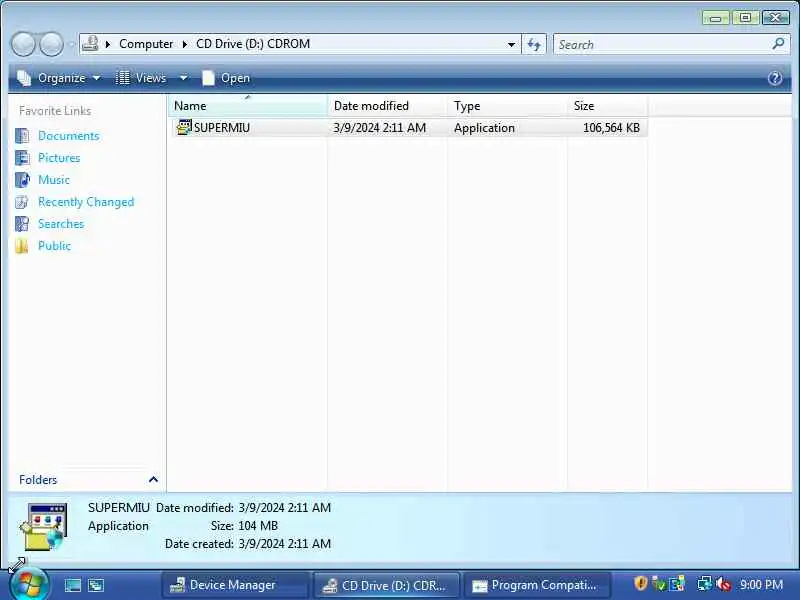This screenshot has width=800, height=600.
Task: Click the network tray icon
Action: pyautogui.click(x=705, y=584)
